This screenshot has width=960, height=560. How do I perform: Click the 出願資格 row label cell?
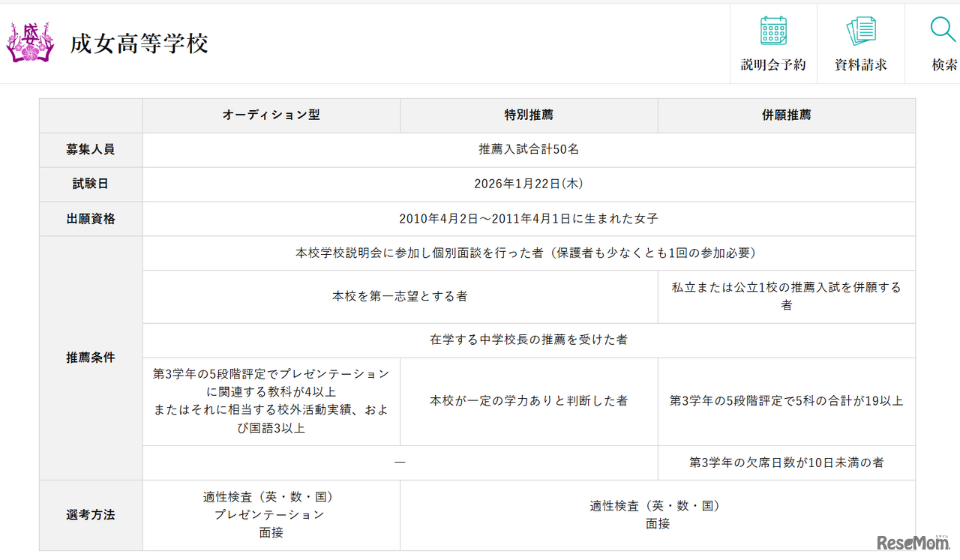coord(91,218)
